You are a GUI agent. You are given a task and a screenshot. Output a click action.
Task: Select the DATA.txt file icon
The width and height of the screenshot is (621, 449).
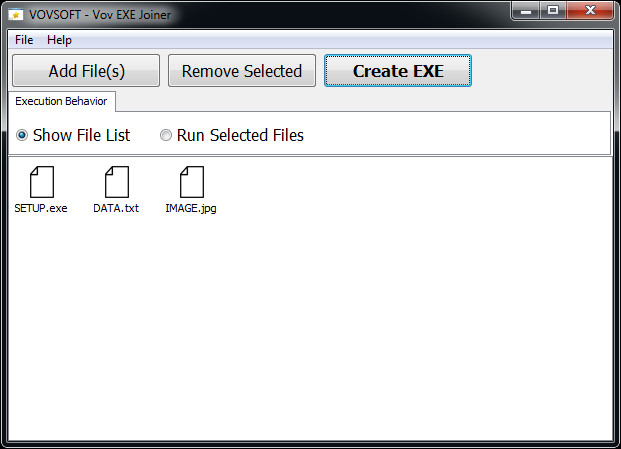point(117,182)
